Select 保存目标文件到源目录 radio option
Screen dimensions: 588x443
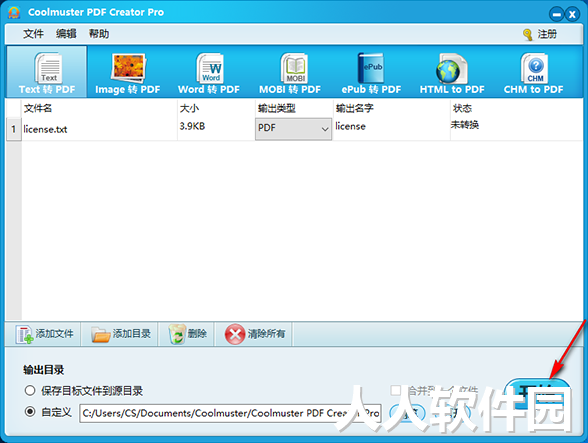click(30, 390)
